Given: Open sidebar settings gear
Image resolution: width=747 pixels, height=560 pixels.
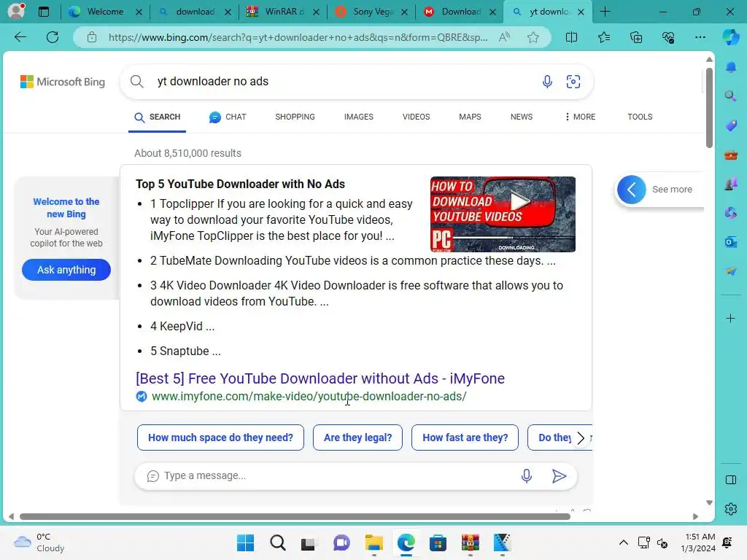Looking at the screenshot, I should 731,509.
